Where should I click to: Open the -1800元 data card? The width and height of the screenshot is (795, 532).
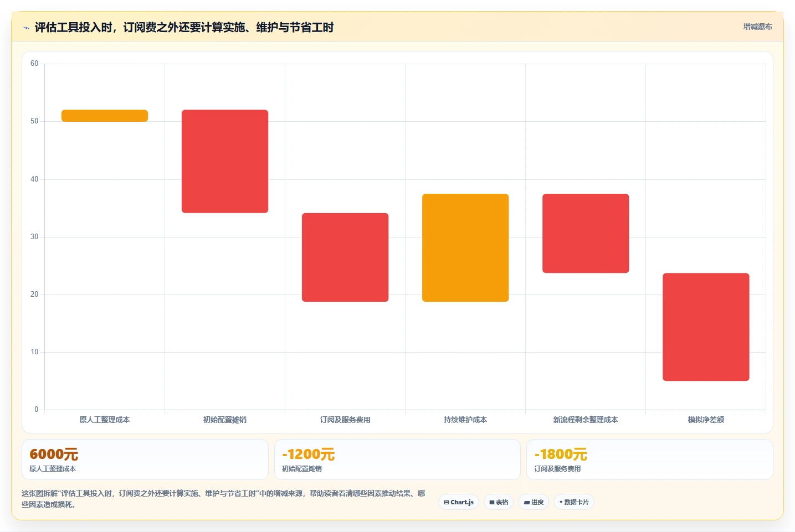coord(649,459)
